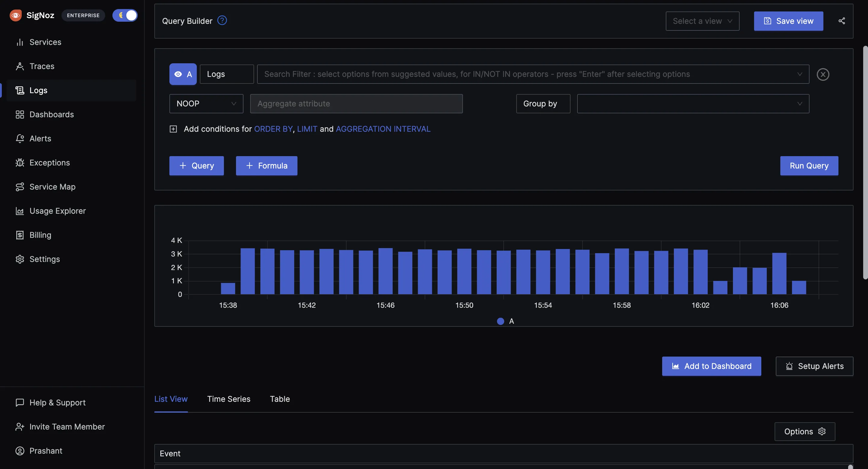Toggle dark/light theme switch
The width and height of the screenshot is (868, 469).
pos(125,15)
